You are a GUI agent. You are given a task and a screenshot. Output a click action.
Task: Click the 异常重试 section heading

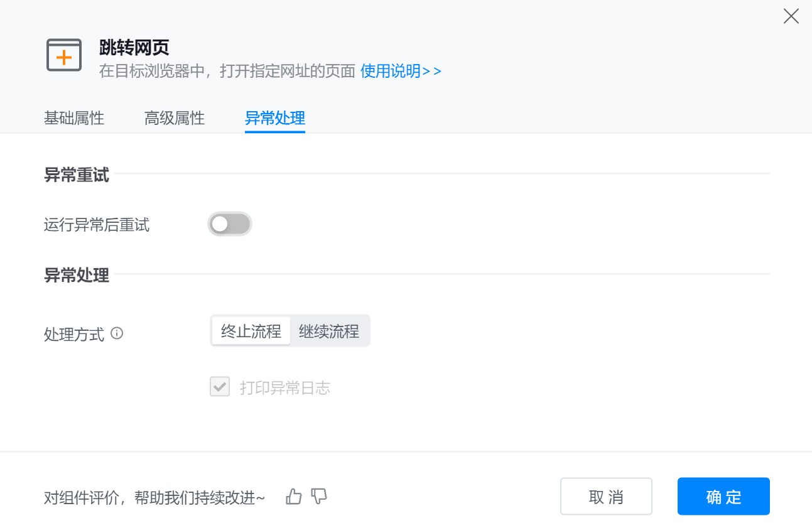coord(77,175)
